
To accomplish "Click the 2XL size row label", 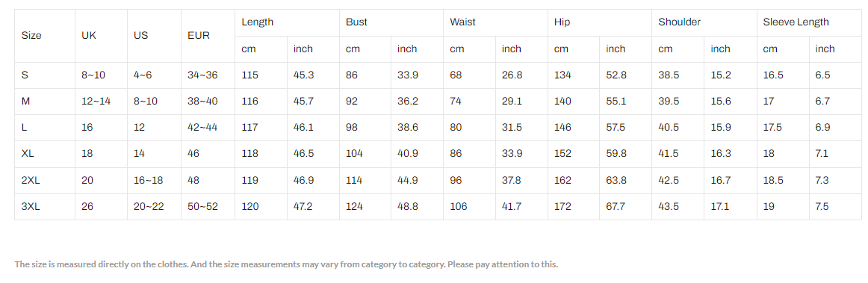I will (29, 181).
